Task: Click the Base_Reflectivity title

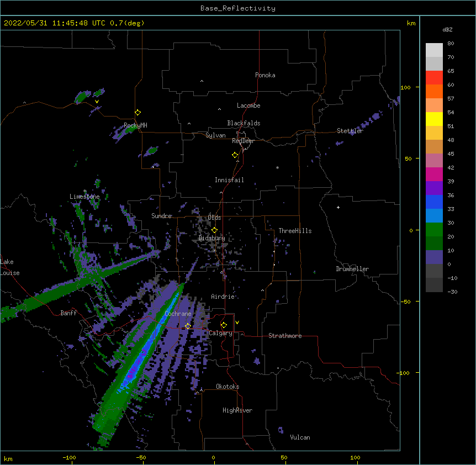Action: [x=238, y=8]
